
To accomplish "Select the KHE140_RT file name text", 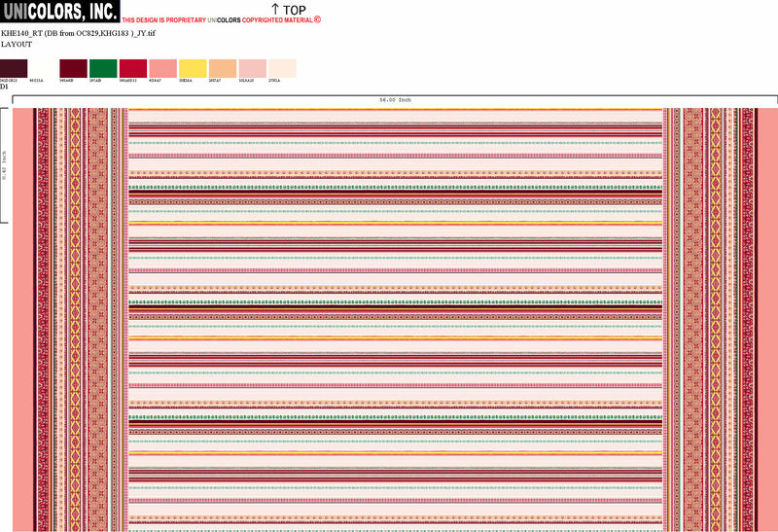I will [x=78, y=33].
